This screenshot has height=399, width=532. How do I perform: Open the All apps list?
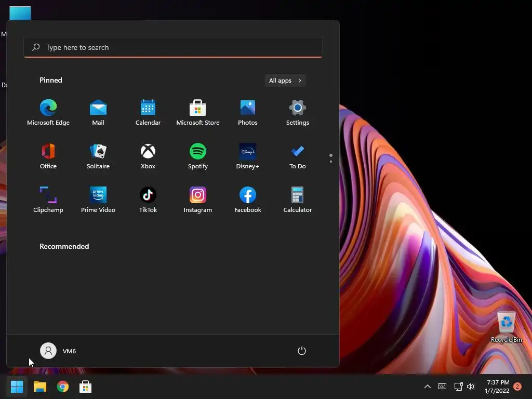tap(285, 81)
